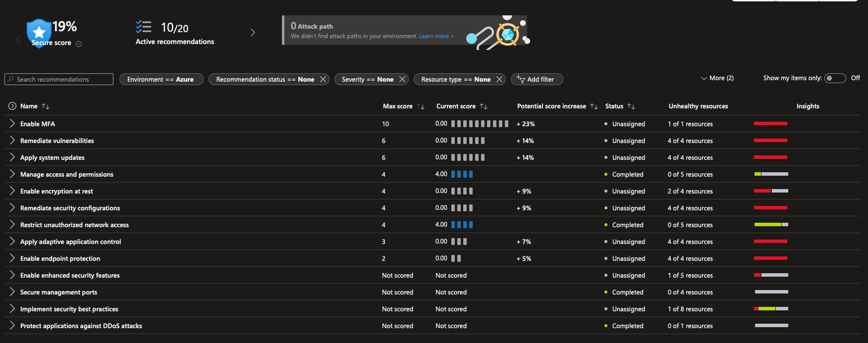Click the Enable MFA current score bars
The width and height of the screenshot is (868, 343).
click(480, 124)
